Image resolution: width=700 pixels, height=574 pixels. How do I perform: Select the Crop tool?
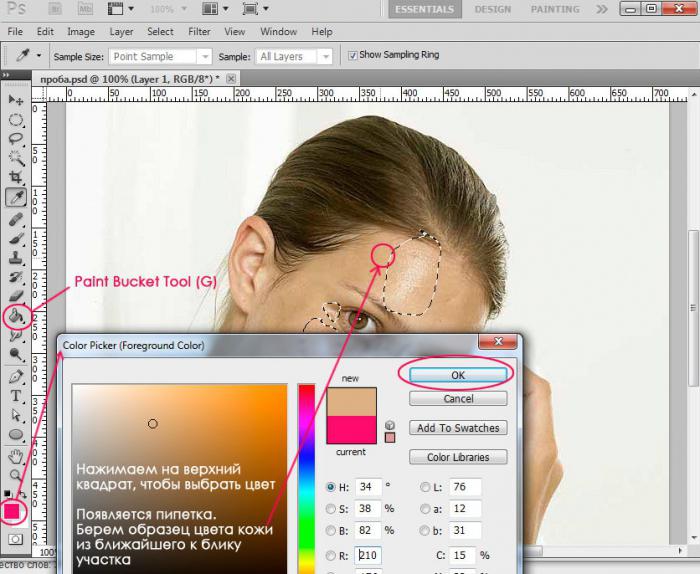(x=16, y=177)
